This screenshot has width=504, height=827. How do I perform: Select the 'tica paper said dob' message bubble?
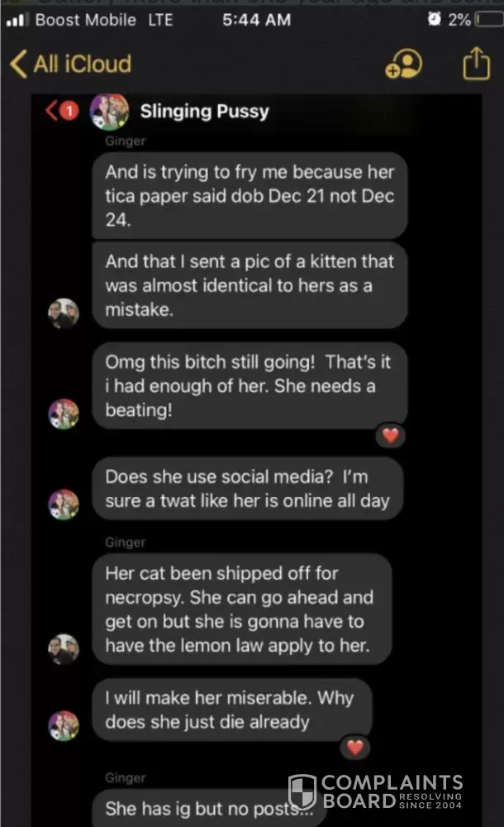(250, 196)
